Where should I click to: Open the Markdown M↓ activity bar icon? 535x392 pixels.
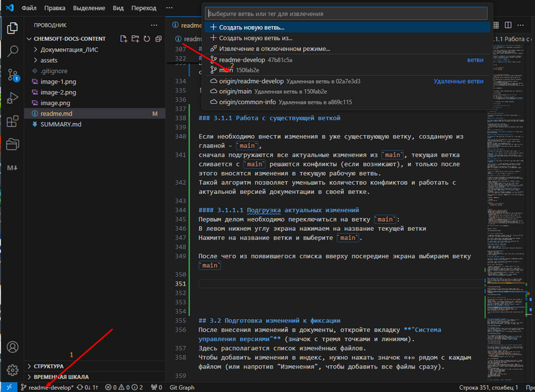coord(12,167)
